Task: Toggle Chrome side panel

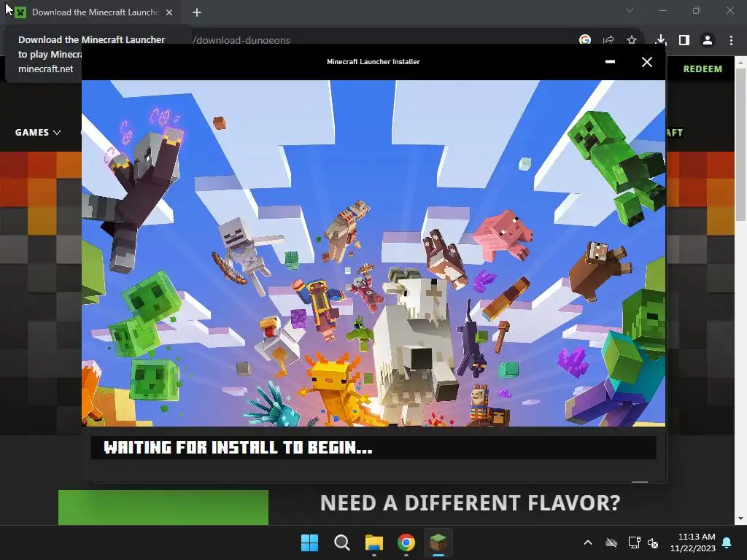Action: coord(684,40)
